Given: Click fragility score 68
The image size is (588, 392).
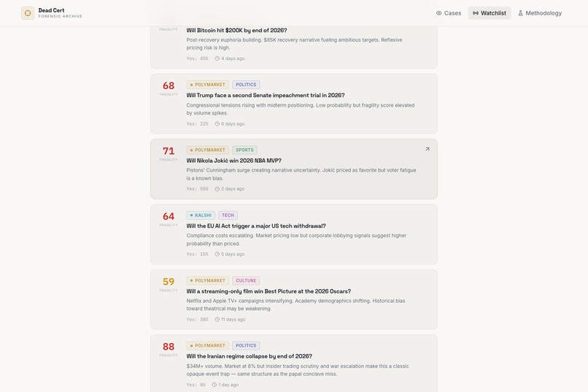Looking at the screenshot, I should (169, 86).
